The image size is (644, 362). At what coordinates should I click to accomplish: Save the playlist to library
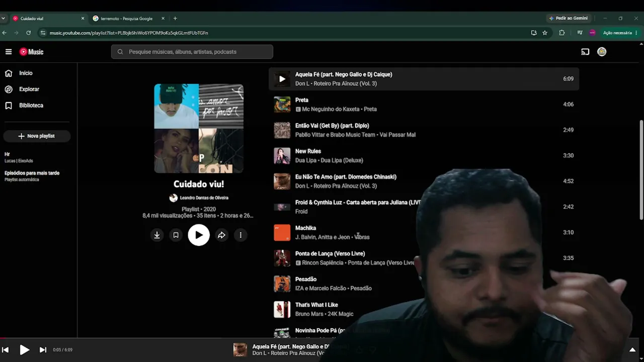tap(176, 235)
